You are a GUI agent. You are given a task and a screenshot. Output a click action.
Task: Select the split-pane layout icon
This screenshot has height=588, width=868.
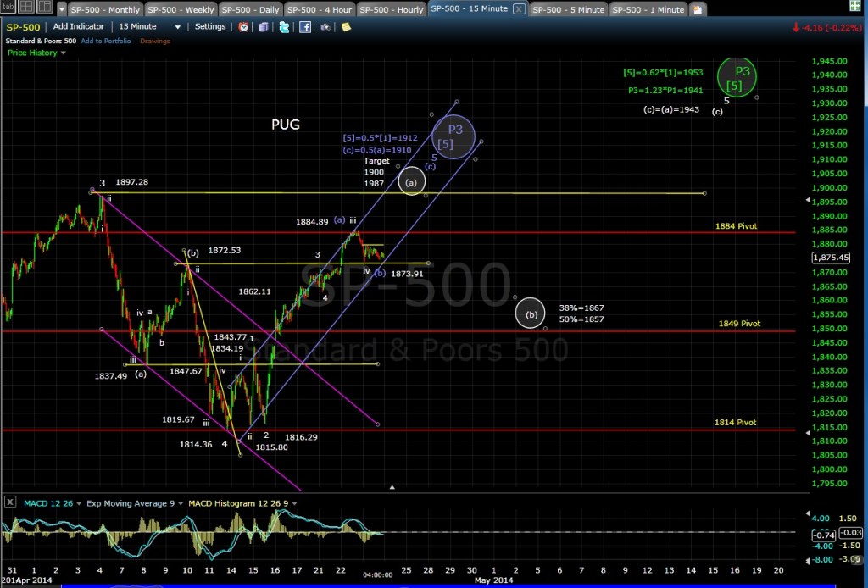(x=44, y=7)
